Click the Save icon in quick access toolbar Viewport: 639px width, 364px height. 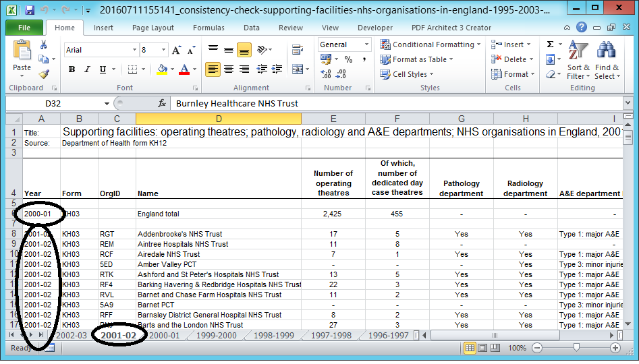(29, 9)
